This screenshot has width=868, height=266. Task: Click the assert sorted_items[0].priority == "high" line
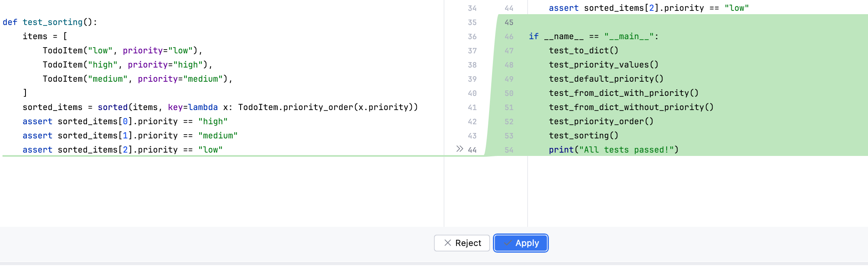(125, 121)
